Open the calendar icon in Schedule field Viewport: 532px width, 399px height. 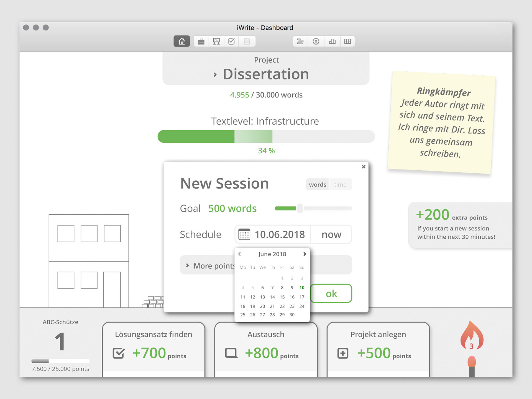coord(244,234)
